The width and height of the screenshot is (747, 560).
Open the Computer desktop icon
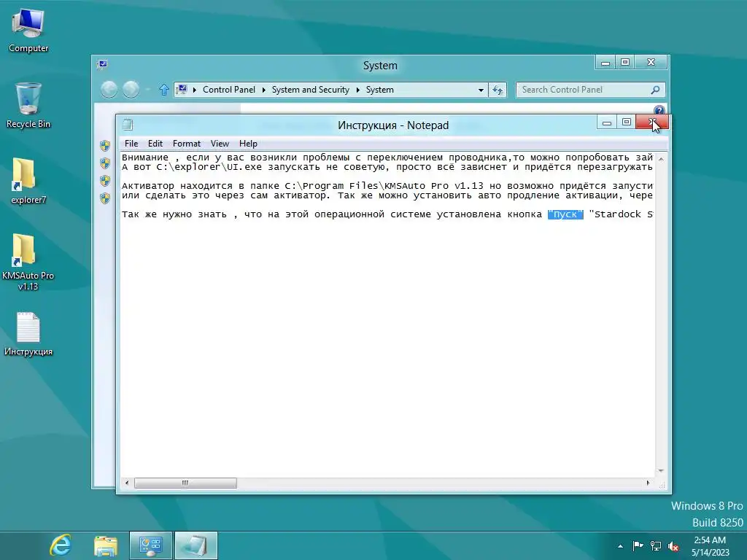[x=28, y=30]
